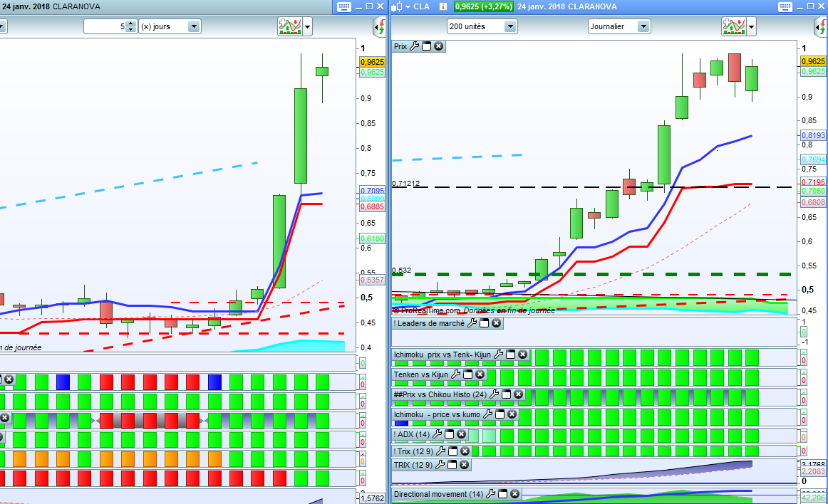Close Ichimoku price vs kumo indicator

tap(512, 414)
